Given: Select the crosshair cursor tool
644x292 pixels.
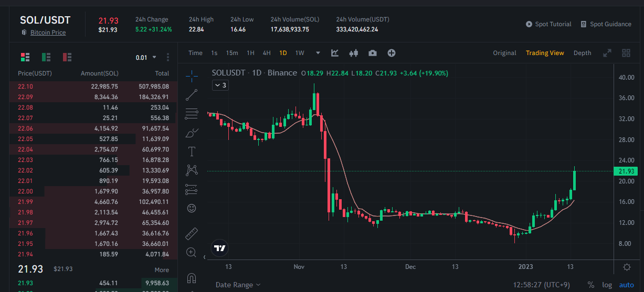Looking at the screenshot, I should 192,76.
